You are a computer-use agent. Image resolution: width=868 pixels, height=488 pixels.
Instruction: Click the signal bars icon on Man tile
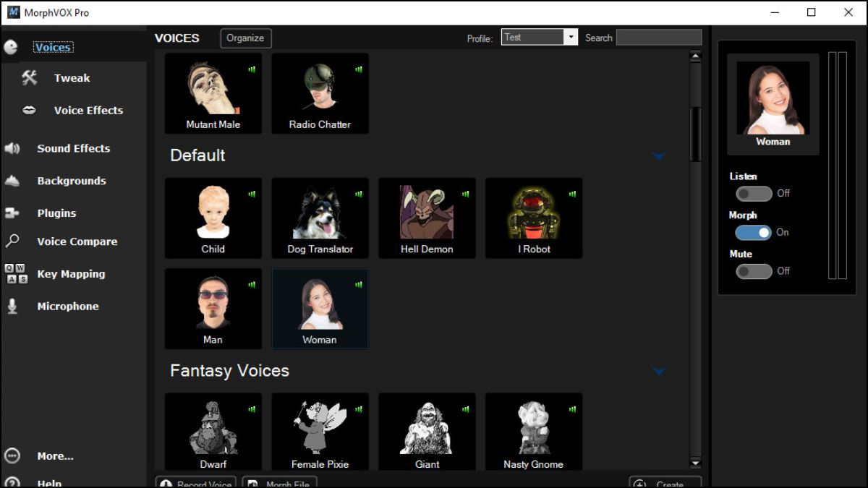(x=252, y=285)
